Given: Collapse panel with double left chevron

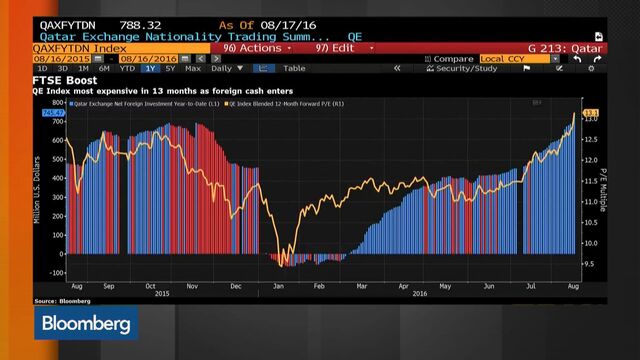Looking at the screenshot, I should 397,69.
